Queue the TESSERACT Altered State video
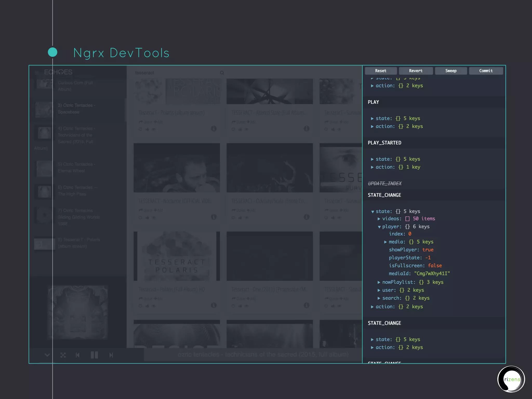The height and width of the screenshot is (399, 532). pyautogui.click(x=238, y=122)
